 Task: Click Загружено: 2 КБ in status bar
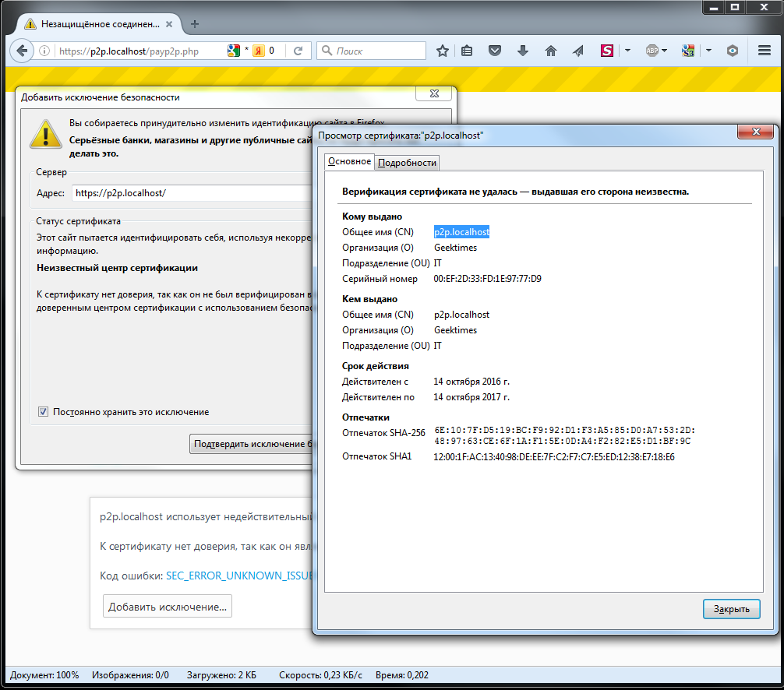pyautogui.click(x=221, y=675)
